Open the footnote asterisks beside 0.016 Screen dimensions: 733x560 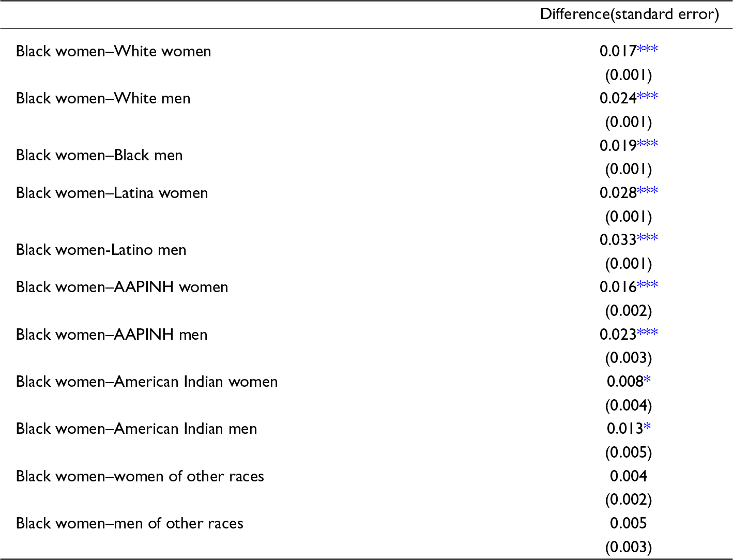tap(647, 285)
